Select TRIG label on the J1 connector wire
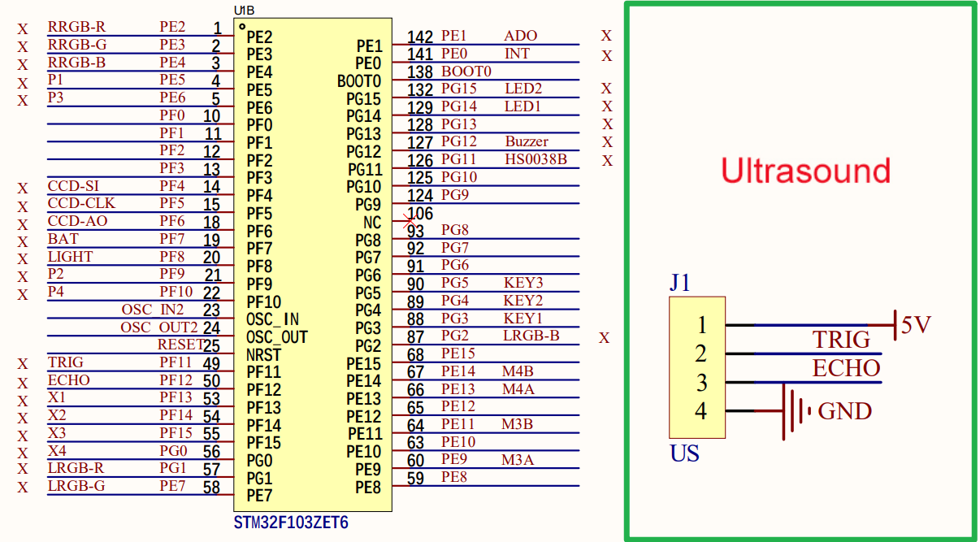This screenshot has width=980, height=542. coord(842,340)
